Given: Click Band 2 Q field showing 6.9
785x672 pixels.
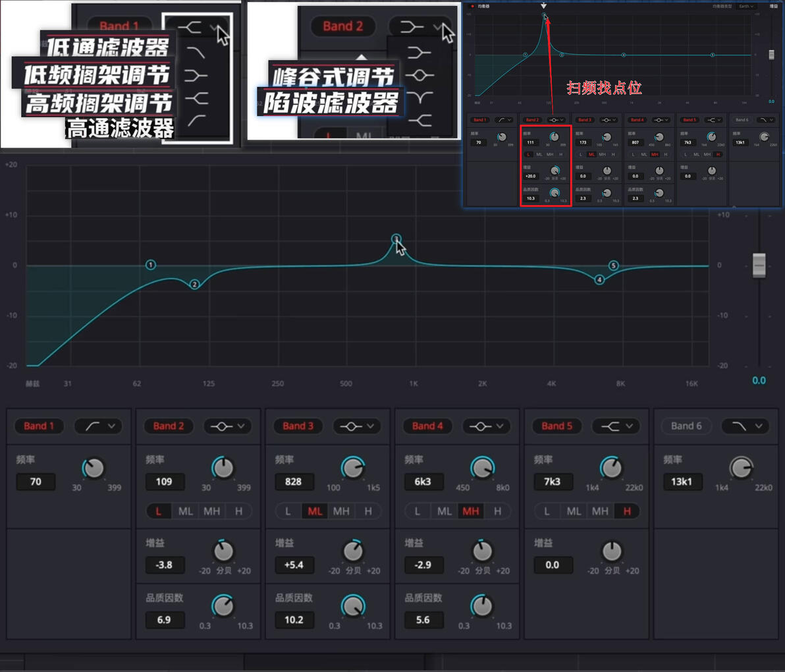Looking at the screenshot, I should click(x=165, y=620).
